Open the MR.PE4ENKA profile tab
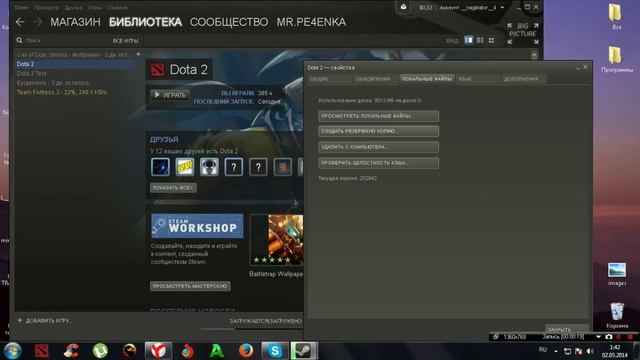The height and width of the screenshot is (360, 640). tap(311, 22)
